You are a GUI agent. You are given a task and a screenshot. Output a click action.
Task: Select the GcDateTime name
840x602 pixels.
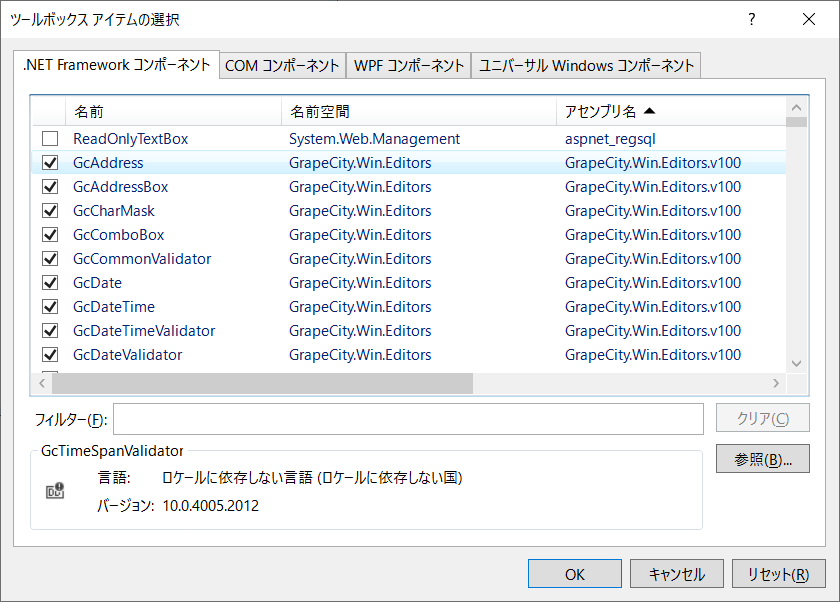pos(114,307)
